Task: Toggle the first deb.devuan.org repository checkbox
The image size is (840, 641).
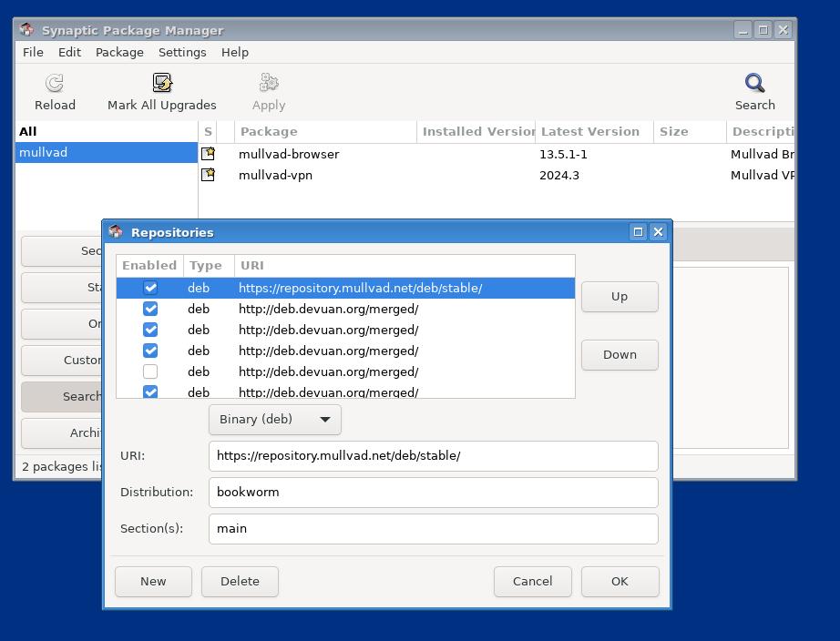Action: [150, 309]
